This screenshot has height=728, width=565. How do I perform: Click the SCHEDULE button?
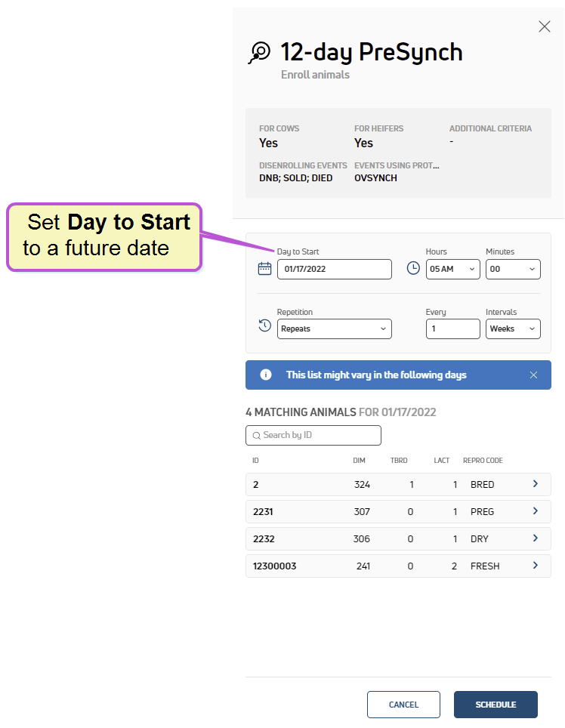click(496, 705)
